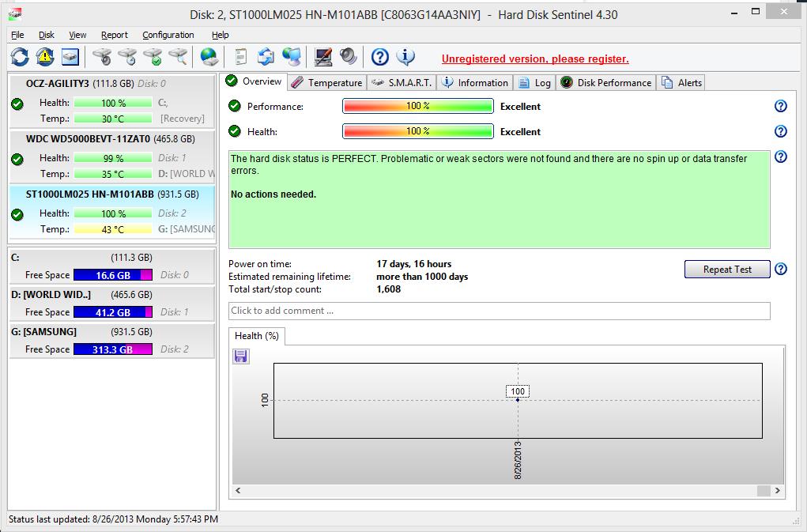This screenshot has height=532, width=807.
Task: Click the graph scrollbar left arrow
Action: click(238, 490)
